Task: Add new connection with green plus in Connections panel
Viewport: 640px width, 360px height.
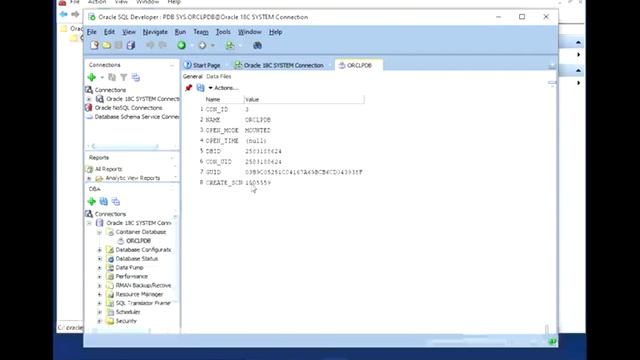Action: (x=91, y=77)
